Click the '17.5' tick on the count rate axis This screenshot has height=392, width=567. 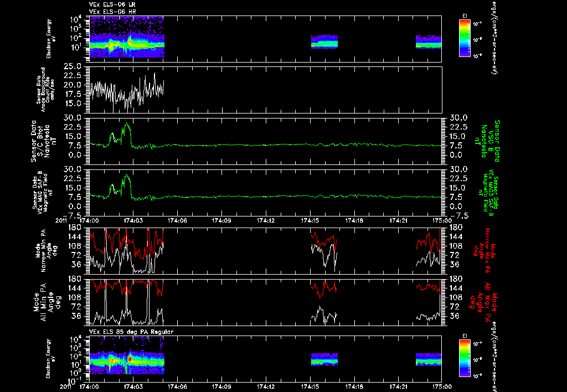[73, 94]
